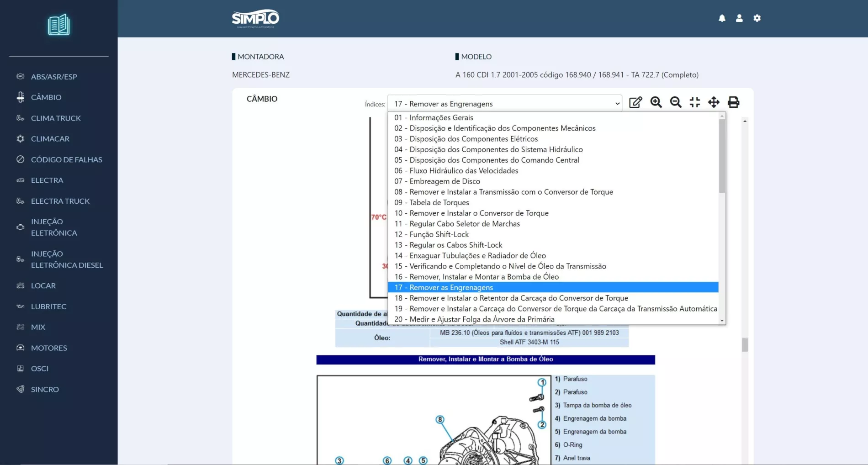Screen dimensions: 868x465
Task: Print the document
Action: coord(734,102)
